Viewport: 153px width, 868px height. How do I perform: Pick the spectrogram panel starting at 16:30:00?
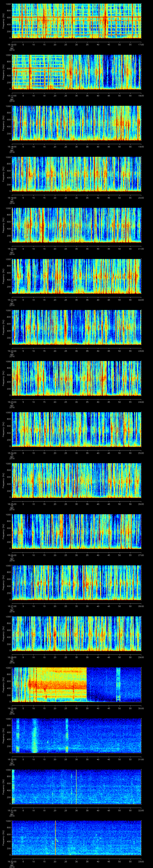77,736
